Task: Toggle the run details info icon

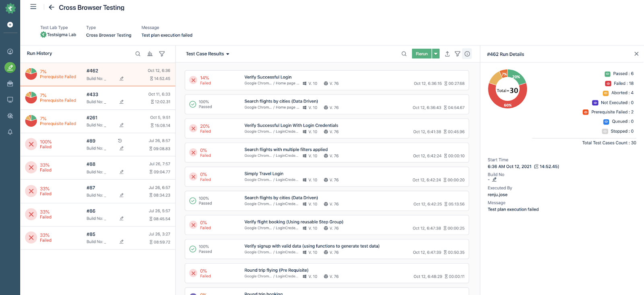Action: (x=467, y=54)
